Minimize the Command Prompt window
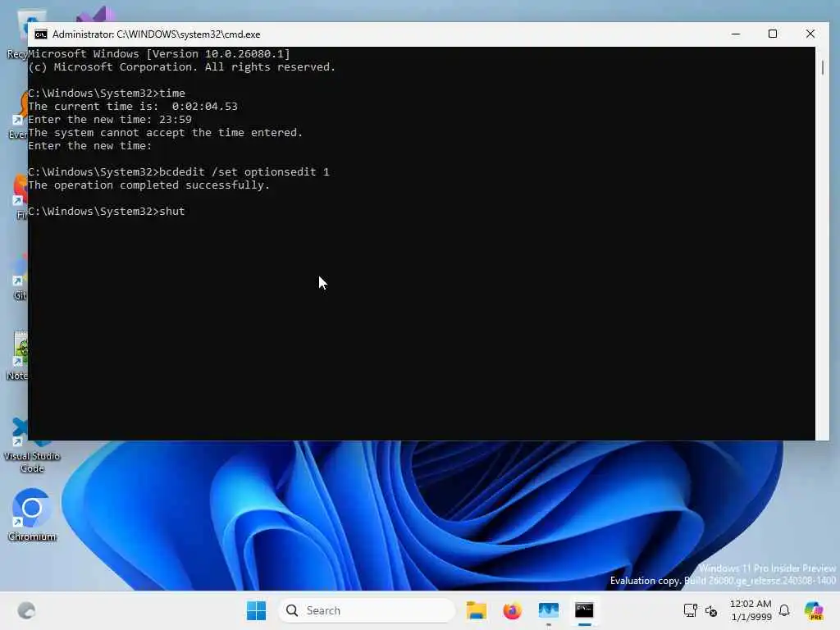 pos(736,34)
